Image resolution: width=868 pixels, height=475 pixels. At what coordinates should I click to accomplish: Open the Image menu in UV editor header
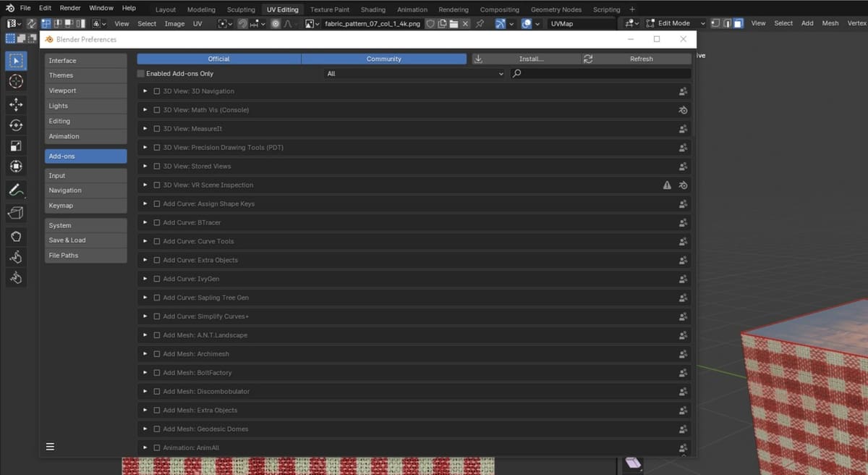click(174, 24)
